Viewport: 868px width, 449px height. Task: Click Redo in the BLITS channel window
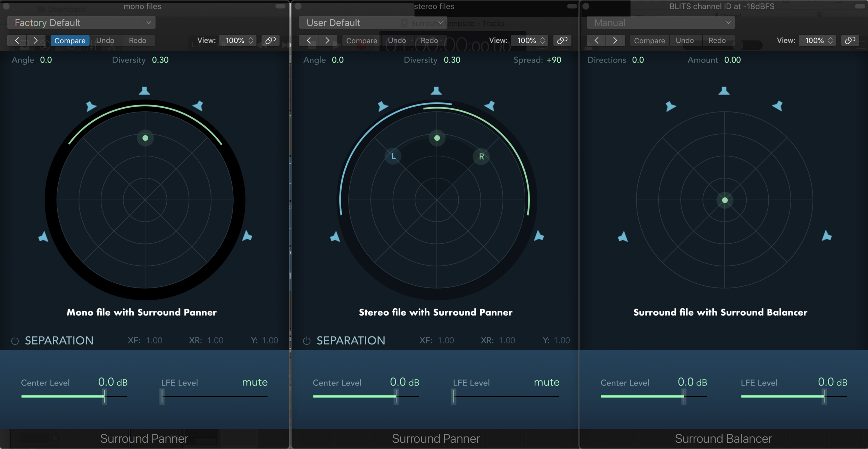click(x=717, y=40)
